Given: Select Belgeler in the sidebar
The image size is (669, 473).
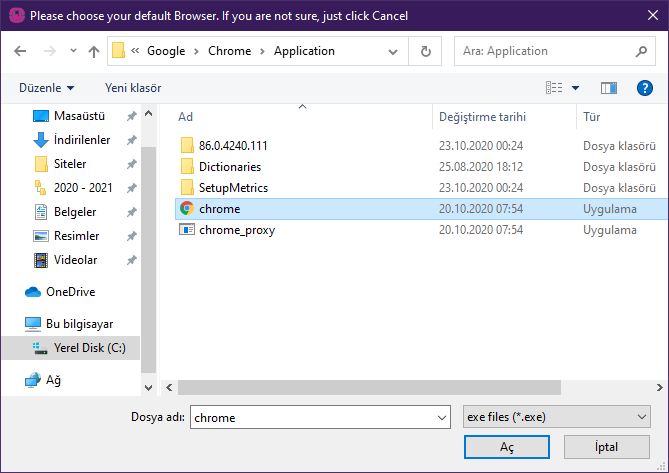Looking at the screenshot, I should pyautogui.click(x=75, y=212).
